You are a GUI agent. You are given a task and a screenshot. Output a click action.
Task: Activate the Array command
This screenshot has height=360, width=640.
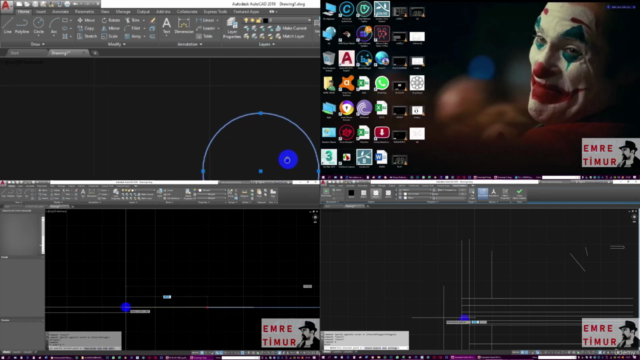click(x=133, y=36)
